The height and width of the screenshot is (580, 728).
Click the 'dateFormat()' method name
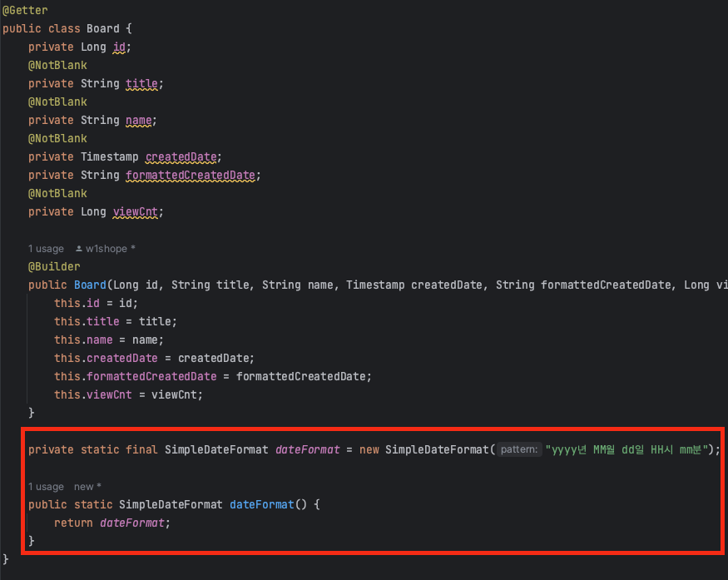[x=262, y=505]
